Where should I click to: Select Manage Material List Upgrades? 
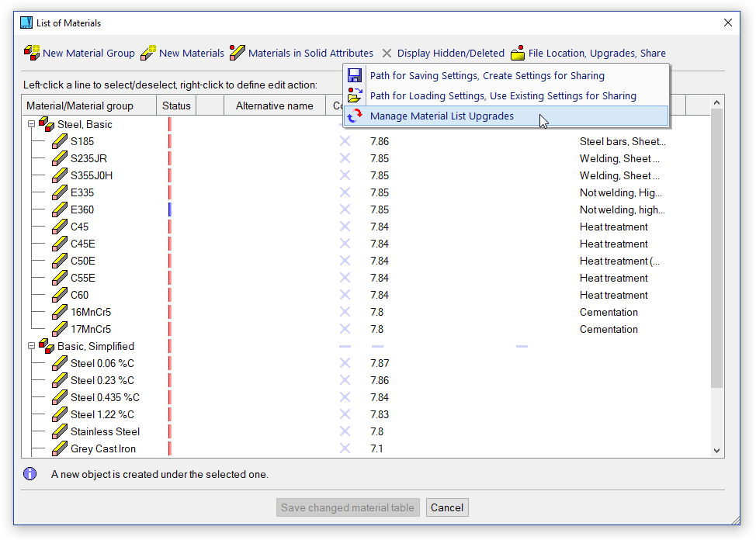pyautogui.click(x=442, y=116)
